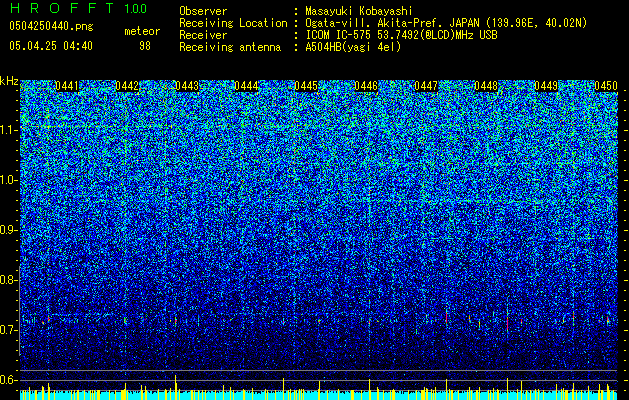Viewport: 629px width, 400px height.
Task: Click the 0450 time marker
Action: point(606,86)
